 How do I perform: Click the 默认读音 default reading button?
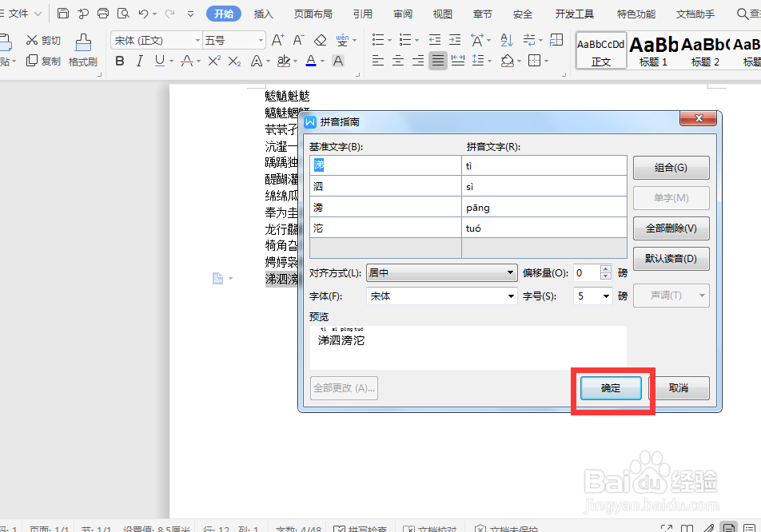pyautogui.click(x=671, y=258)
